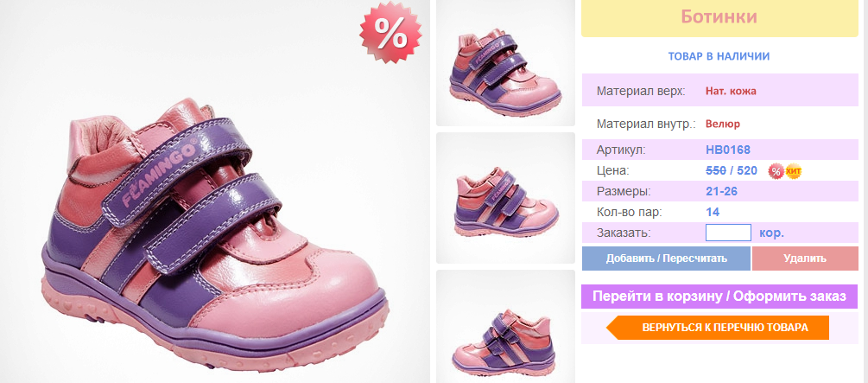Click the Велюр inner material value
The height and width of the screenshot is (383, 868).
tap(722, 124)
